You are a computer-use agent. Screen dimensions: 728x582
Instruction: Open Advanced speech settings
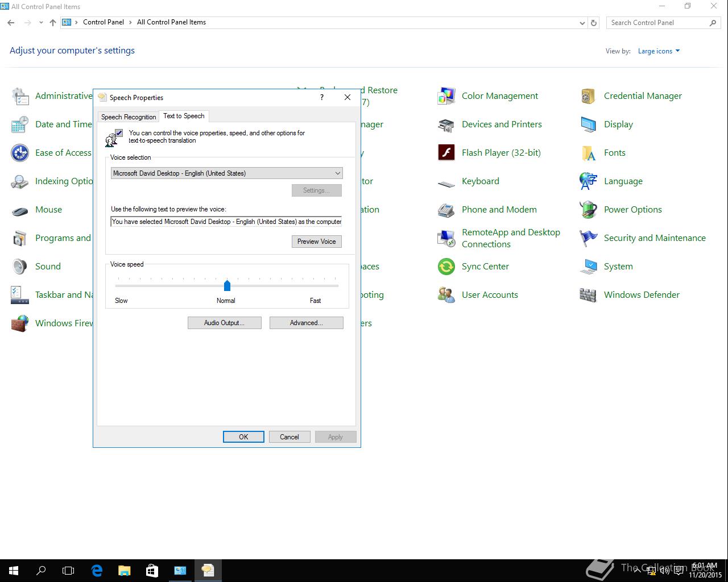pos(307,323)
